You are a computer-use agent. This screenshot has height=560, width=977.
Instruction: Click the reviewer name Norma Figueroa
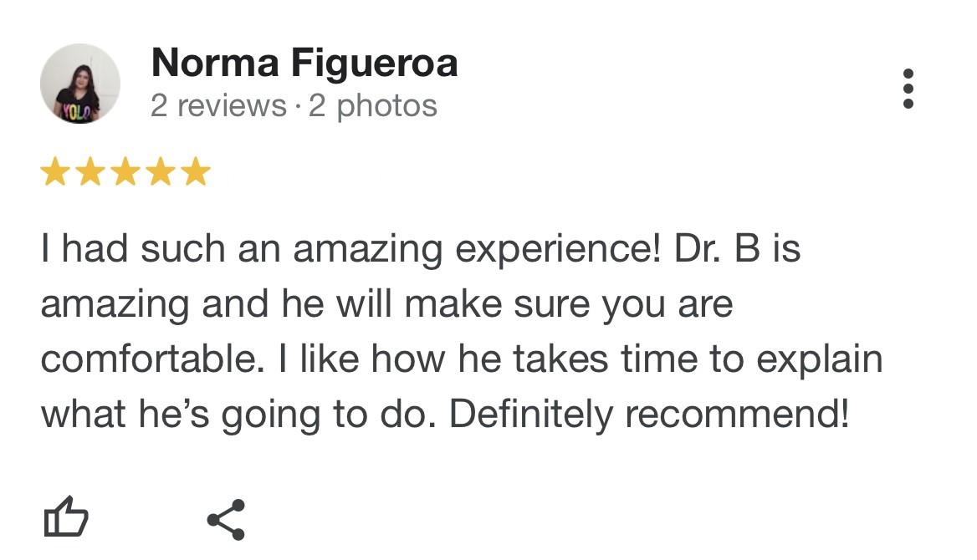point(304,63)
